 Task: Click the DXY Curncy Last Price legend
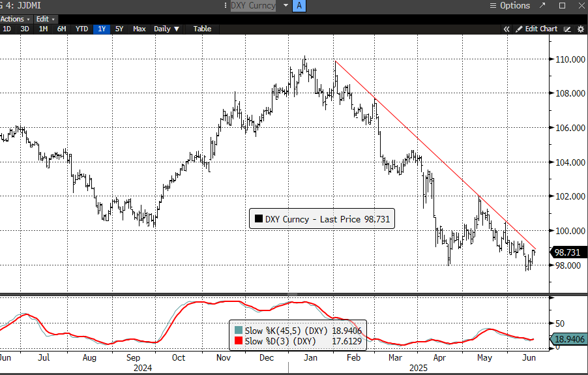pyautogui.click(x=322, y=219)
